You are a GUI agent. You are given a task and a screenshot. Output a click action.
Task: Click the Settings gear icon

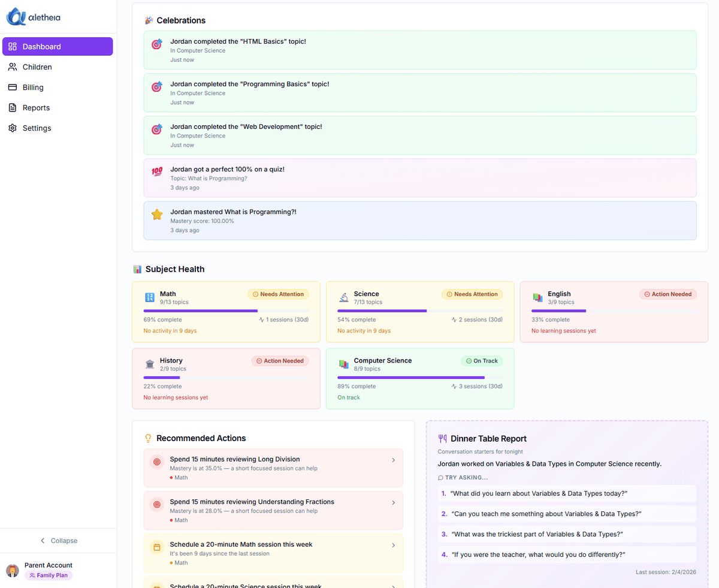13,128
